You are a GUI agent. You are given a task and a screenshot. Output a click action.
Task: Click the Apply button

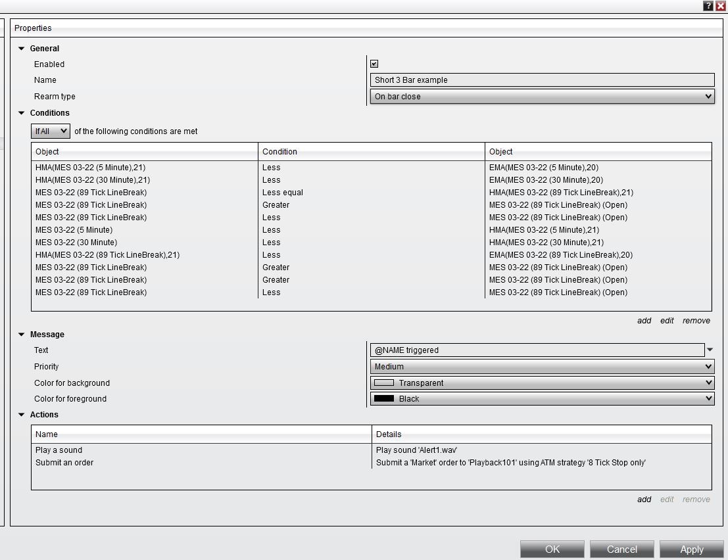coord(691,549)
